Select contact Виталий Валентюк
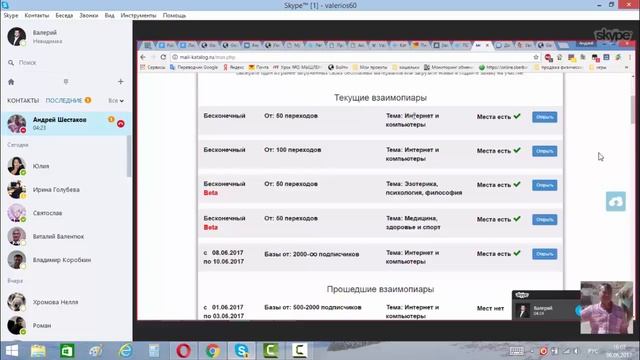 (x=66, y=236)
